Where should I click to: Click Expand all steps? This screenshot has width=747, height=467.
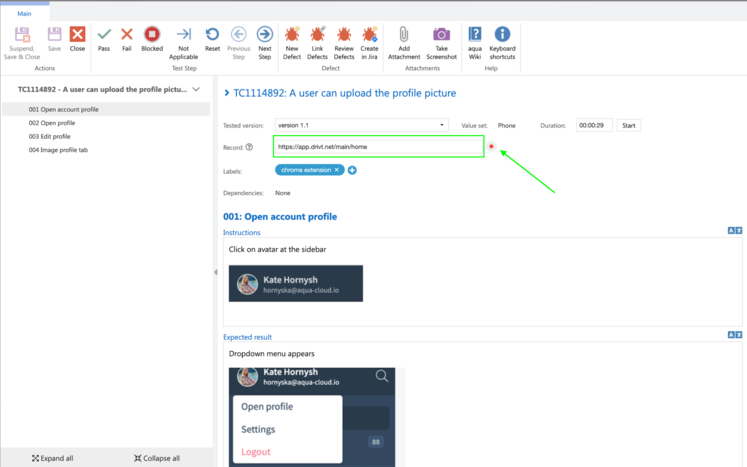pyautogui.click(x=53, y=458)
